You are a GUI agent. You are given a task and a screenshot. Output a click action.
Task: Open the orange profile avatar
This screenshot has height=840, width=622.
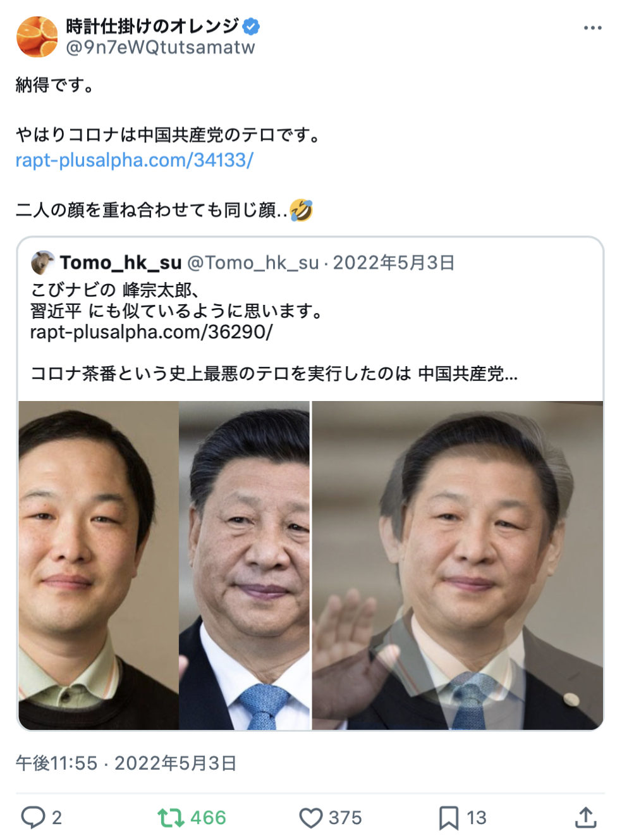pos(37,37)
